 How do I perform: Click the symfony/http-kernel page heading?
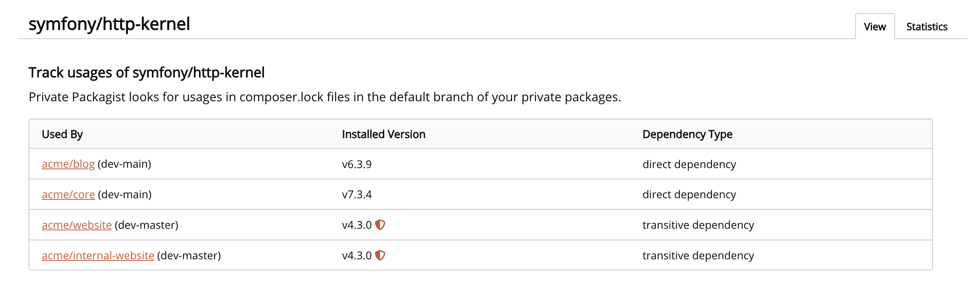click(x=109, y=24)
